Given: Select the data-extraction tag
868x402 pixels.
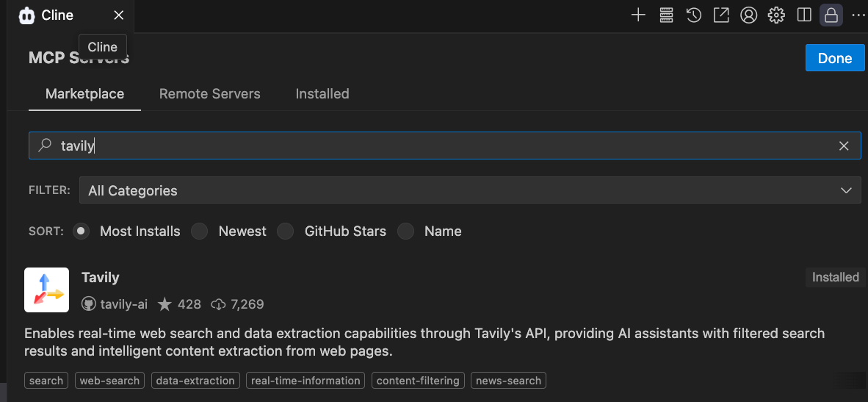Looking at the screenshot, I should [x=195, y=381].
